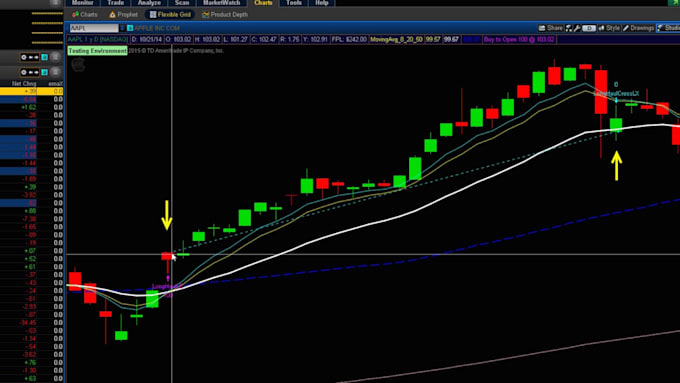Screen dimensions: 680x383
Task: Click the round menu icon atop the left sidebar
Action: (55, 3)
